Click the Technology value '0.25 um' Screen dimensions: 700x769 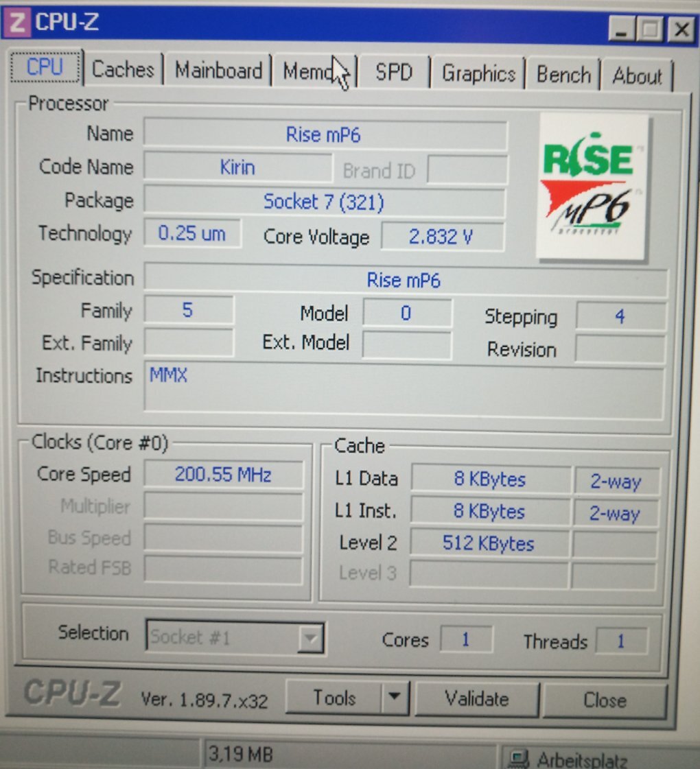tap(191, 233)
